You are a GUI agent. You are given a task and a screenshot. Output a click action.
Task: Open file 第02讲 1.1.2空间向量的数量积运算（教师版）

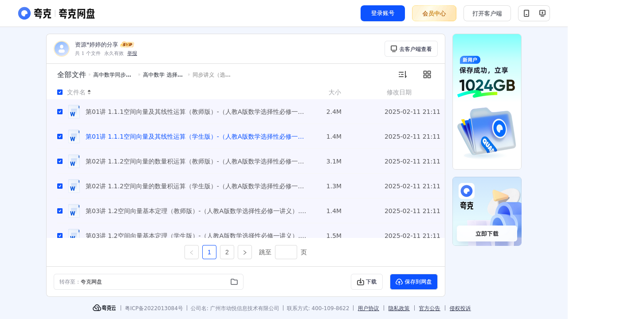click(195, 161)
